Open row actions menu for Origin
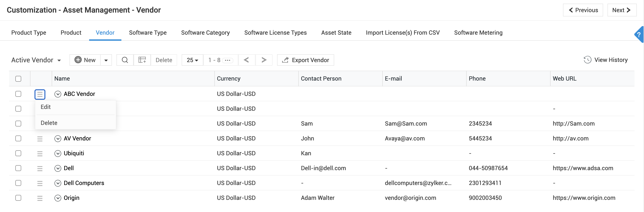This screenshot has width=644, height=212. 40,198
